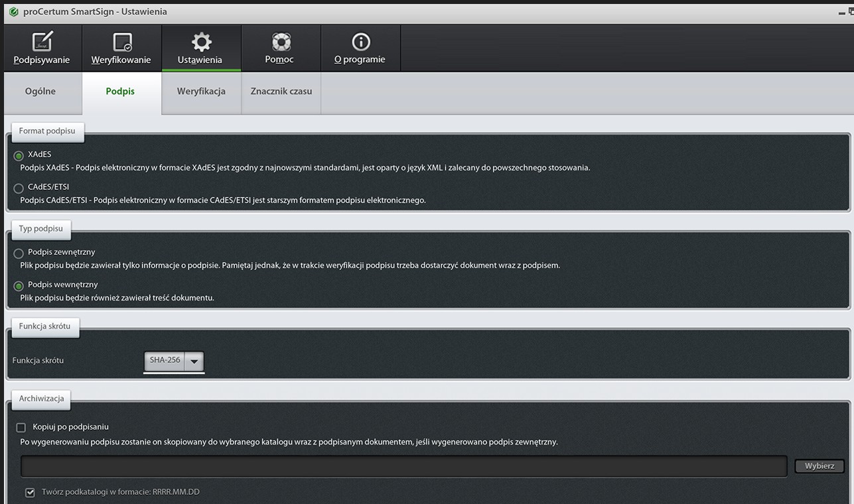Viewport: 854px width, 504px height.
Task: Click the proCertum SmartSign title bar logo
Action: coord(13,11)
